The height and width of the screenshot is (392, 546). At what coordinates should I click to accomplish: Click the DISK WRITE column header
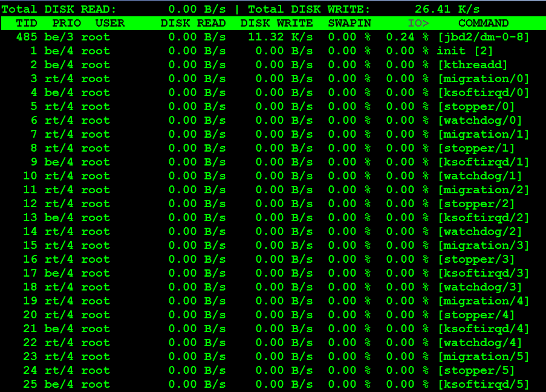276,24
